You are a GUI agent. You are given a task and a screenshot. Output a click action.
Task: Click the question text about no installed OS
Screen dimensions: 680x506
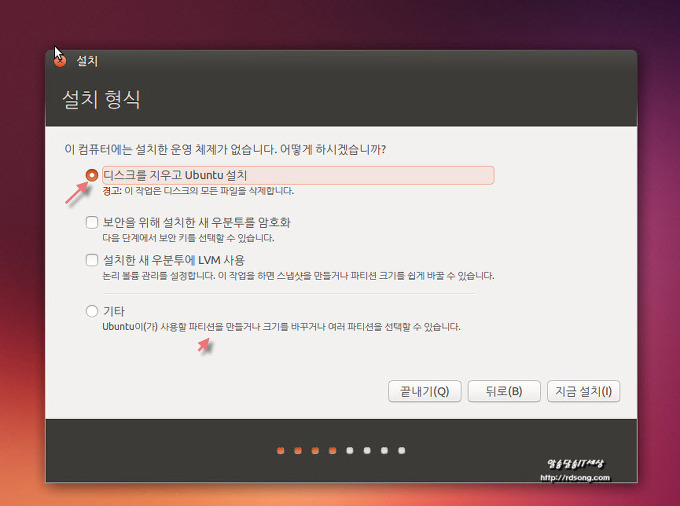pyautogui.click(x=225, y=149)
